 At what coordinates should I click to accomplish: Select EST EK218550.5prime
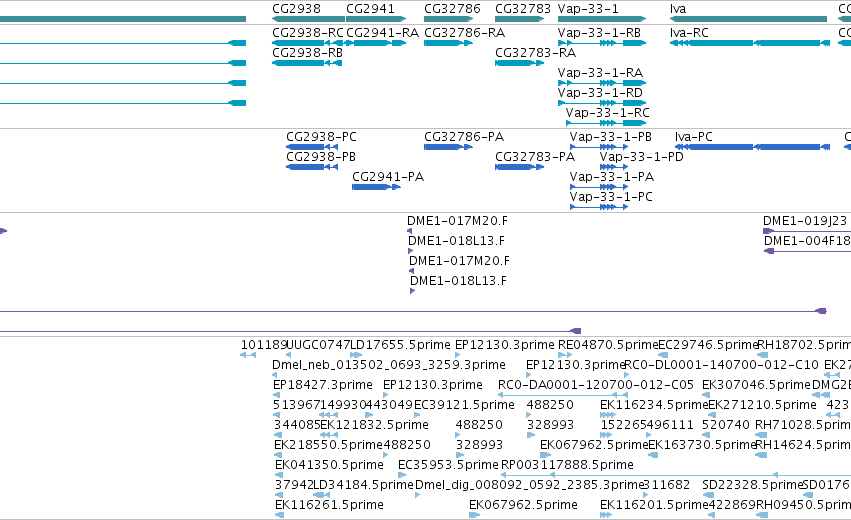[328, 445]
